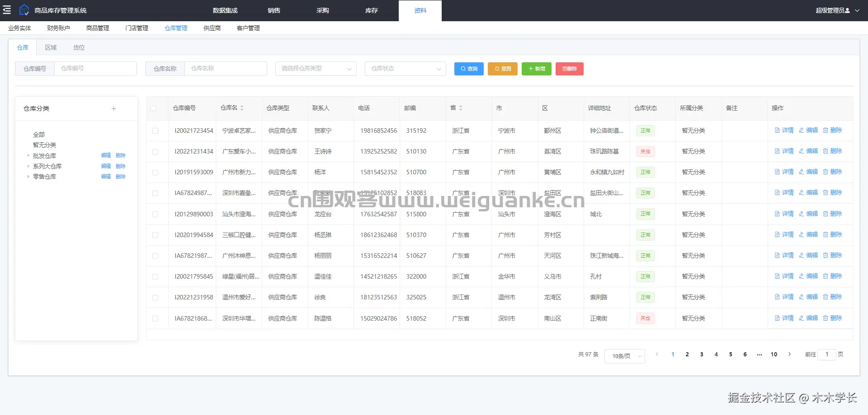Check the row for warehouse I20191593009

pyautogui.click(x=155, y=172)
